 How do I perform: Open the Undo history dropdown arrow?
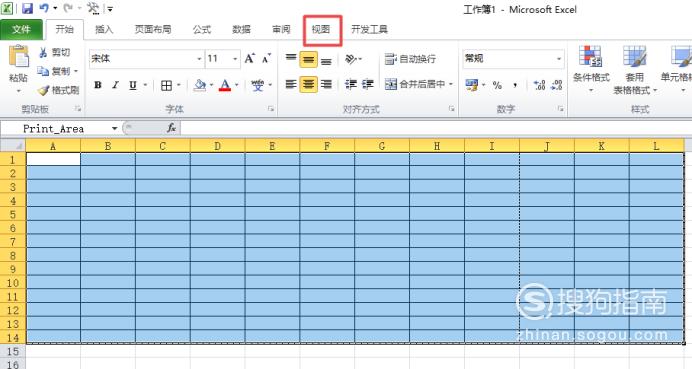55,8
